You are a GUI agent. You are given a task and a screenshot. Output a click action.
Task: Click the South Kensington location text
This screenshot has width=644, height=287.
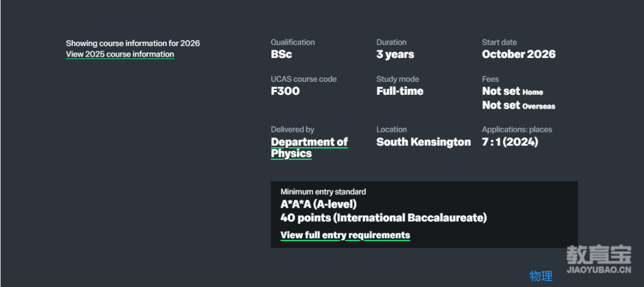coord(423,142)
